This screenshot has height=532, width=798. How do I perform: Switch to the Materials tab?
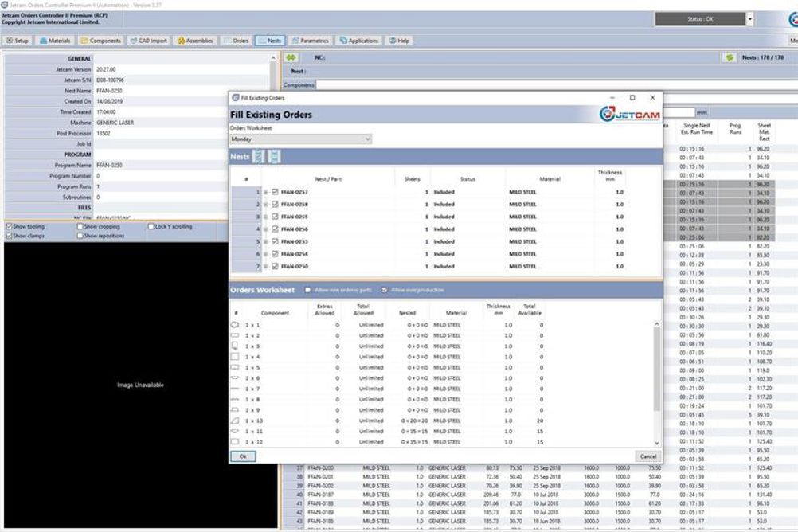(55, 40)
